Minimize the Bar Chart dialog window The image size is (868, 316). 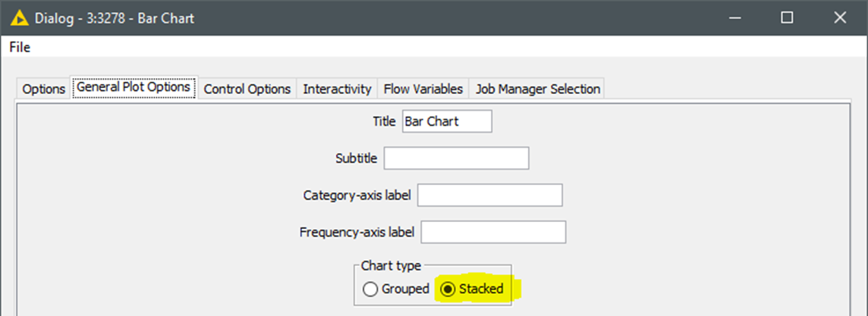[734, 17]
